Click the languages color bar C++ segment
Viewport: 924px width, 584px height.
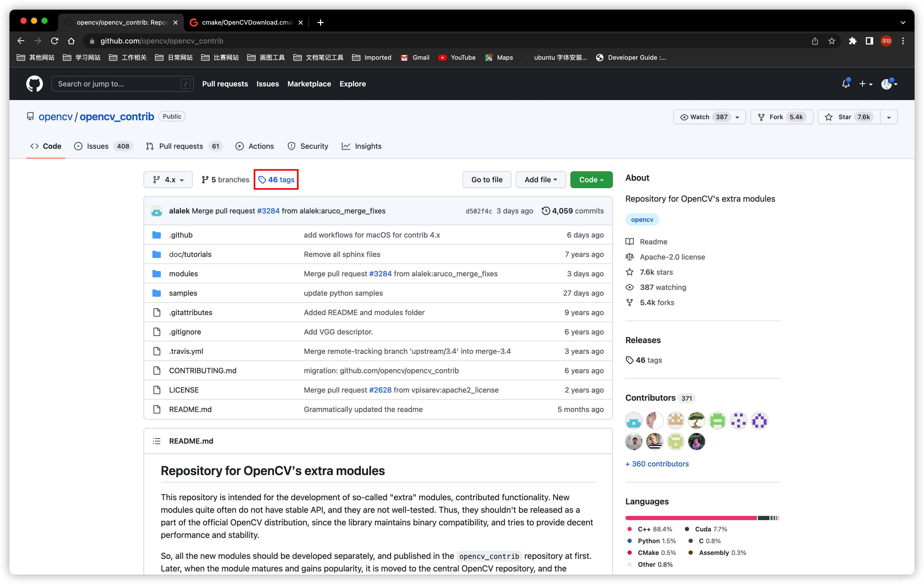691,518
